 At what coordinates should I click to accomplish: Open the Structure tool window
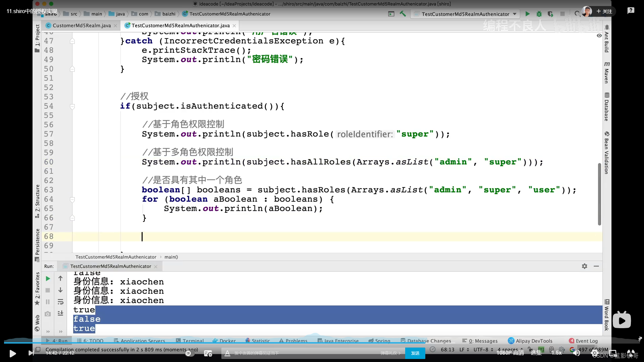pos(37,201)
